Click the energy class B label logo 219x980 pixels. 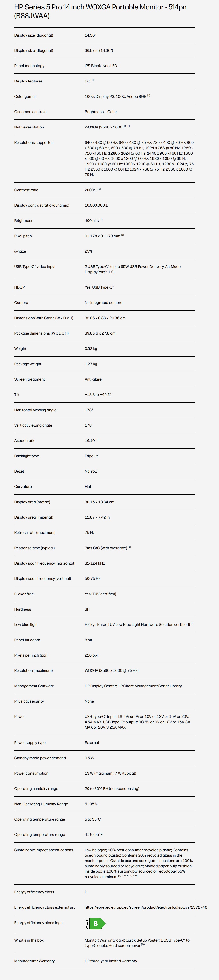(95, 923)
